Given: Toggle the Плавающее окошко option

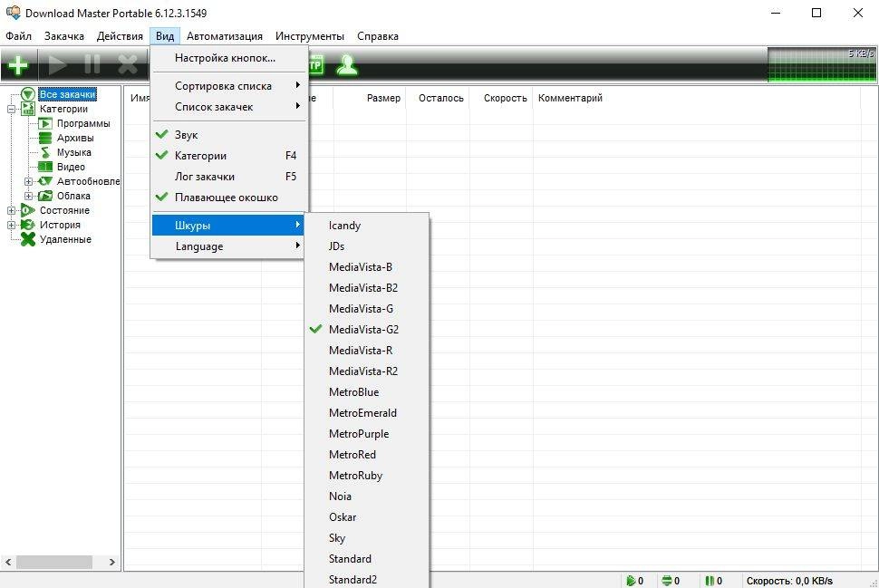Looking at the screenshot, I should (229, 198).
